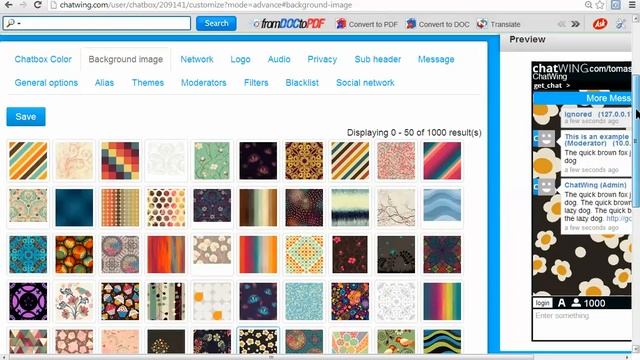The height and width of the screenshot is (360, 640).
Task: Select the cupcakes pattern background
Action: point(120,301)
